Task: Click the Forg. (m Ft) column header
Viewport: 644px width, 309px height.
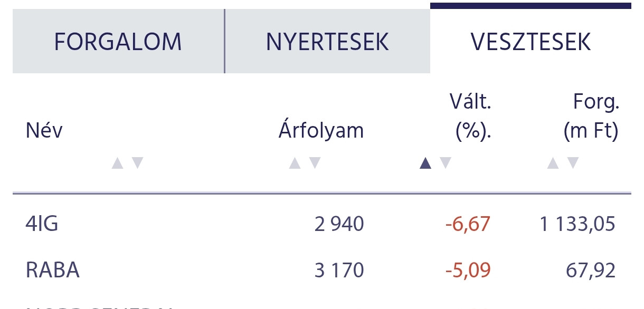Action: 591,116
